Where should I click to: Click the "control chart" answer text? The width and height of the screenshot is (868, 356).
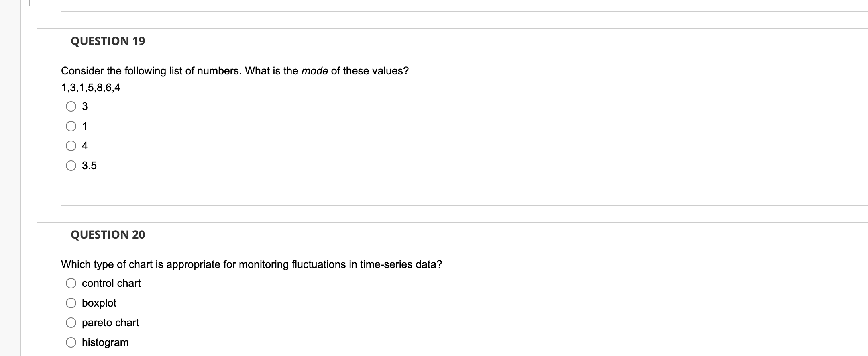coord(111,283)
